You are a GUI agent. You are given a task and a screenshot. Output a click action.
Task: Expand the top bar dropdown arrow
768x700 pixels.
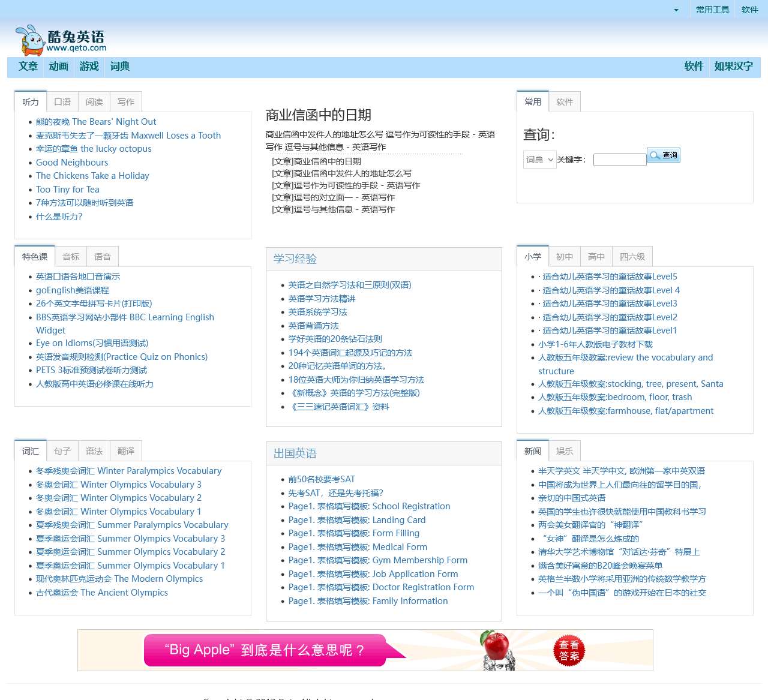(x=676, y=10)
